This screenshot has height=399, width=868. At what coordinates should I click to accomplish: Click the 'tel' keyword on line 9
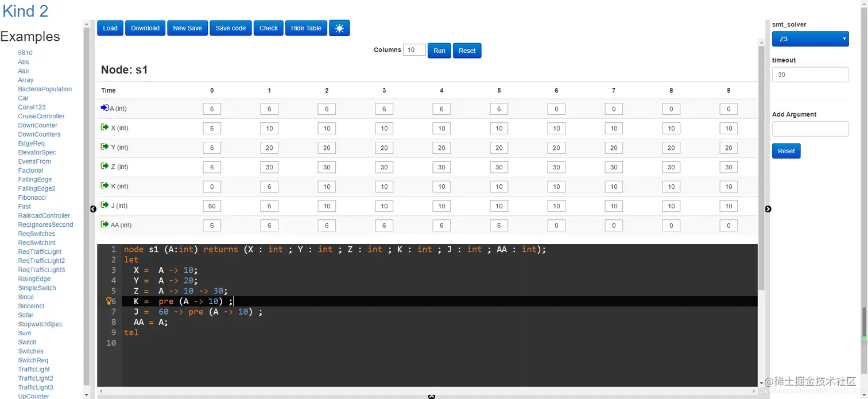click(131, 332)
